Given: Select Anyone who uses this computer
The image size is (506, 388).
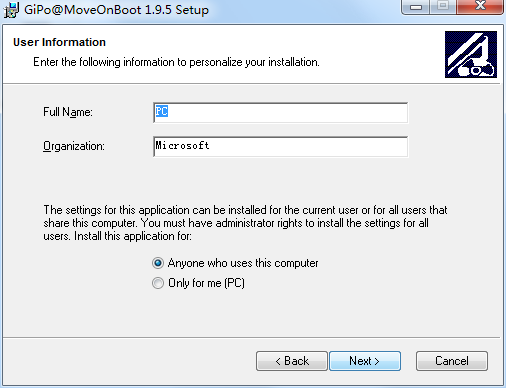Looking at the screenshot, I should (x=158, y=263).
